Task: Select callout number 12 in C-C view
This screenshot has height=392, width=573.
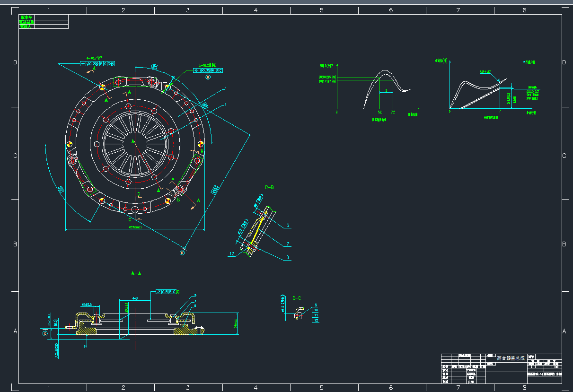Action: (x=316, y=321)
